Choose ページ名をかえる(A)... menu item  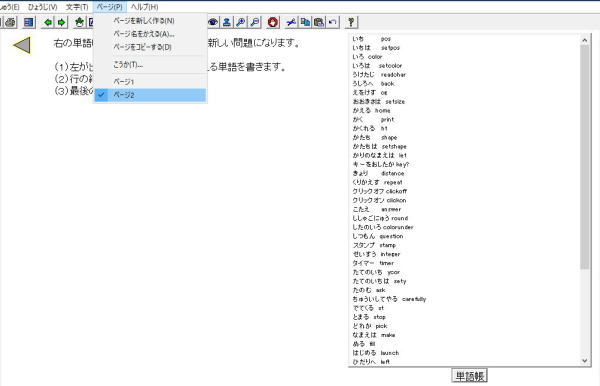coord(150,34)
